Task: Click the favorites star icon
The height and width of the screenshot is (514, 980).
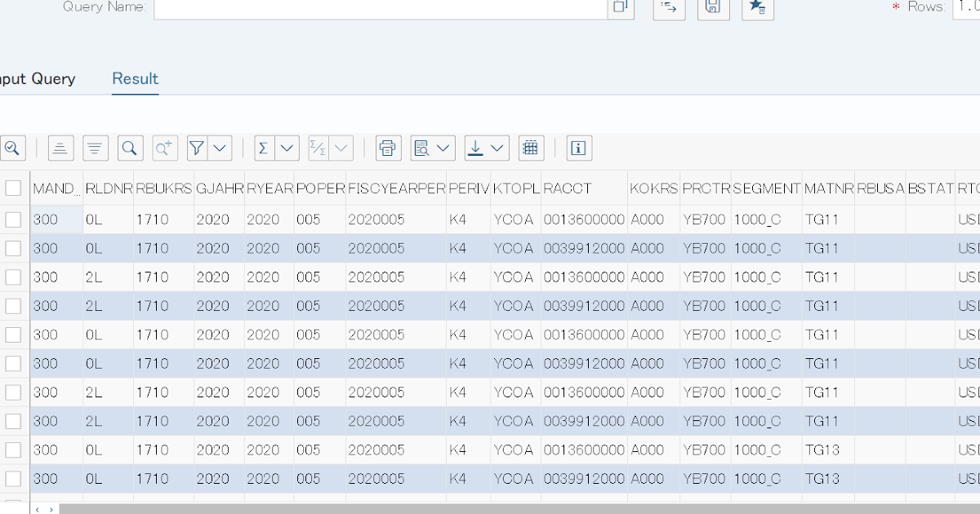Action: (x=757, y=7)
